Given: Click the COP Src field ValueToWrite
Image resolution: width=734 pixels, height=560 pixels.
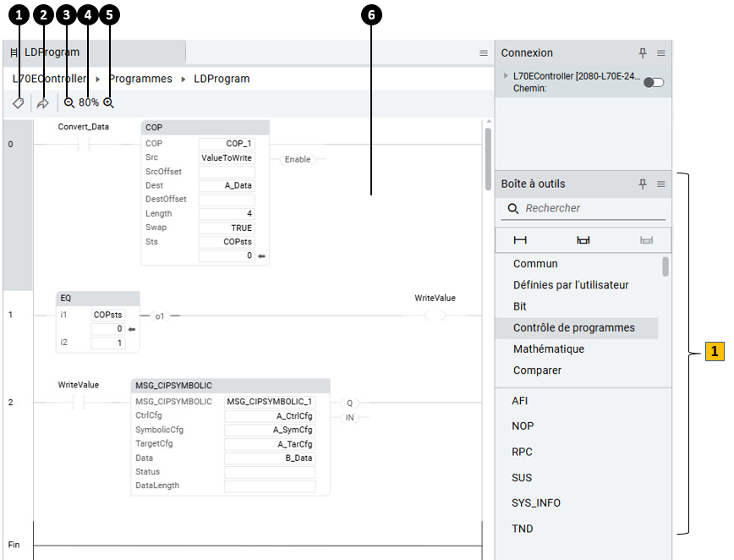Looking at the screenshot, I should (227, 158).
